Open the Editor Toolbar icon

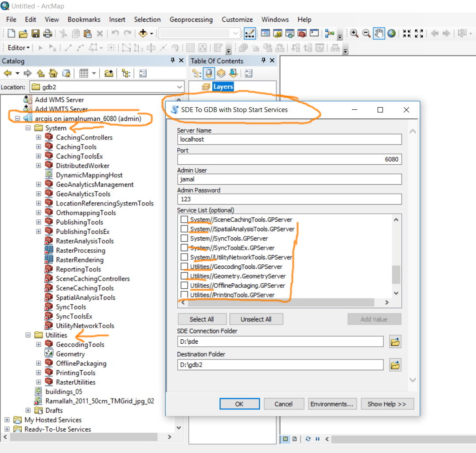coord(250,33)
